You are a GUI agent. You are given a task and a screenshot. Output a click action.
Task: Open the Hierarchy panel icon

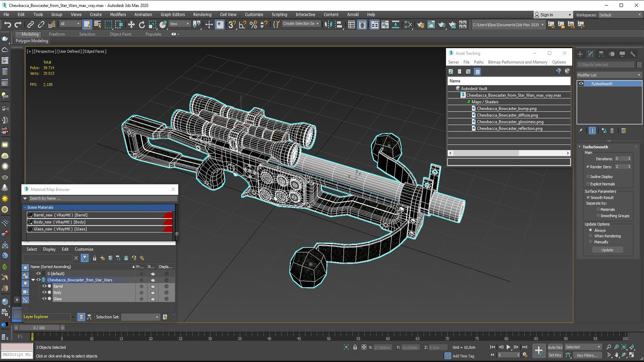601,54
